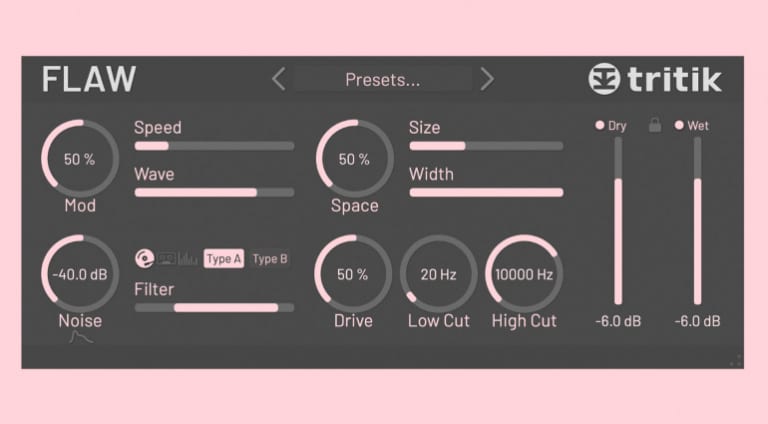The image size is (768, 424).
Task: Click the Size slider
Action: point(486,146)
